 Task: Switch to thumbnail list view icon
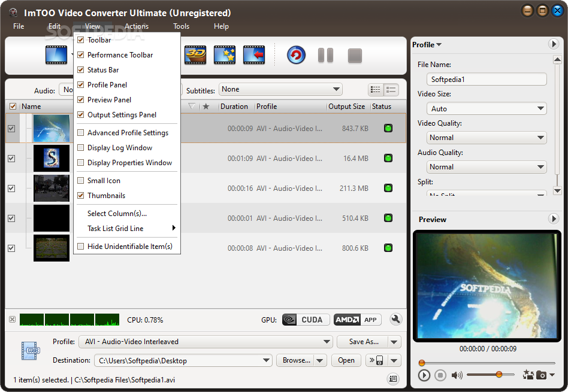click(391, 90)
